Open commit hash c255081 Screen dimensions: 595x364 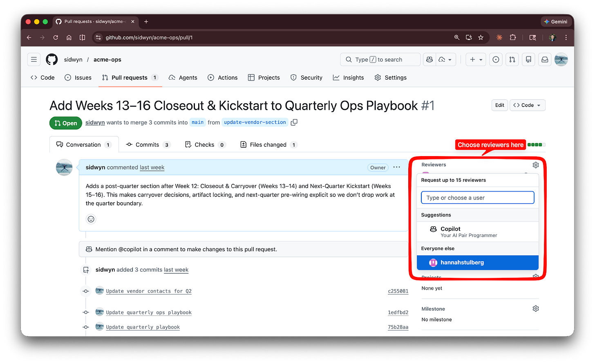click(398, 291)
